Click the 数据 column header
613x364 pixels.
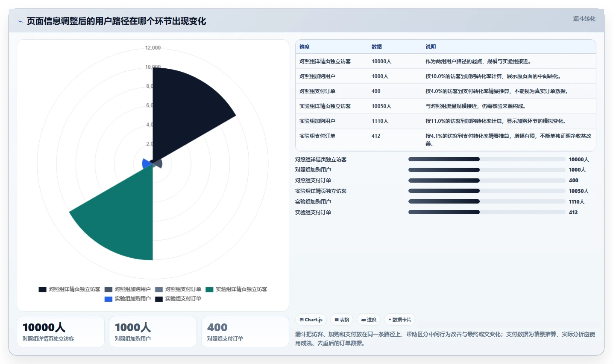[x=377, y=47]
